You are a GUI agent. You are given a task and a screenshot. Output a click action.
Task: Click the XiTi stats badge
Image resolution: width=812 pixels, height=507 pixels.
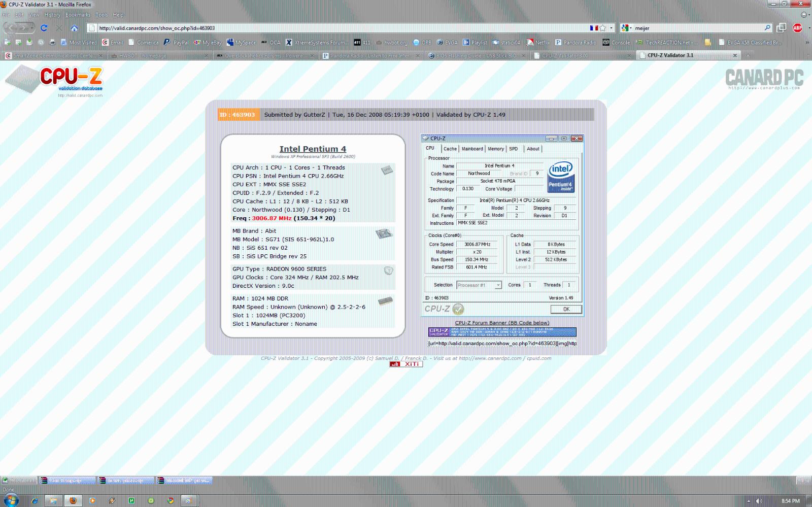pos(406,364)
